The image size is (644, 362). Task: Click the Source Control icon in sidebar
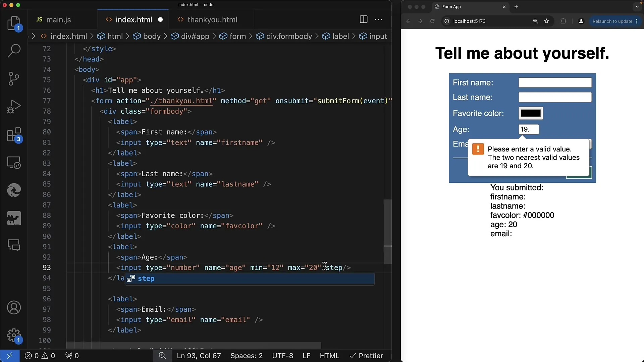pyautogui.click(x=14, y=78)
